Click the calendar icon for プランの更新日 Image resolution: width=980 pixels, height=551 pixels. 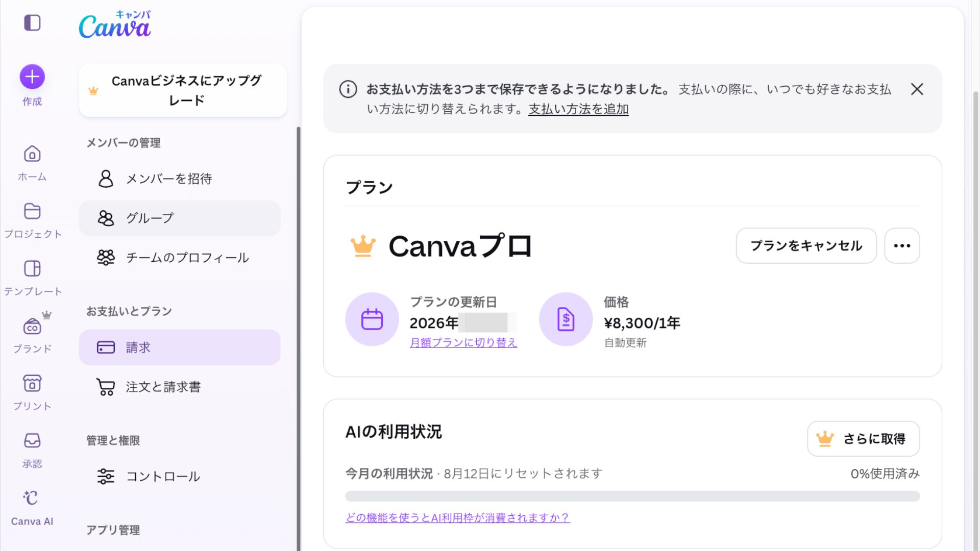[x=372, y=319]
